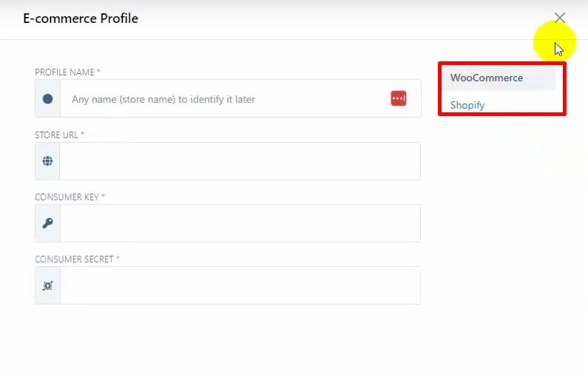The height and width of the screenshot is (374, 588).
Task: Close the E-commerce Profile dialog
Action: [560, 18]
